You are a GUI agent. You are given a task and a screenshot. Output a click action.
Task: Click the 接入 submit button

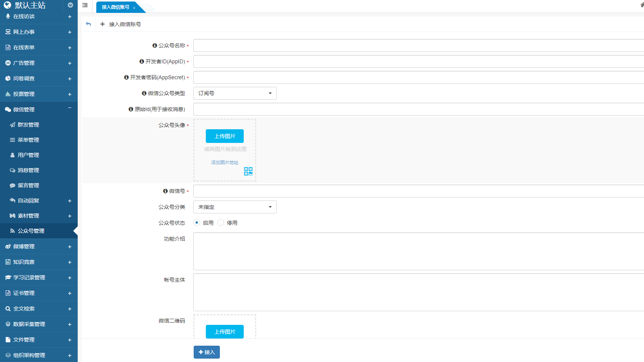click(x=207, y=352)
